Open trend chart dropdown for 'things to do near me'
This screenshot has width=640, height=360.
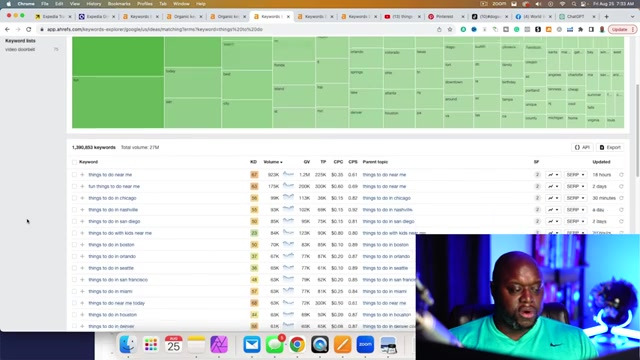point(553,175)
